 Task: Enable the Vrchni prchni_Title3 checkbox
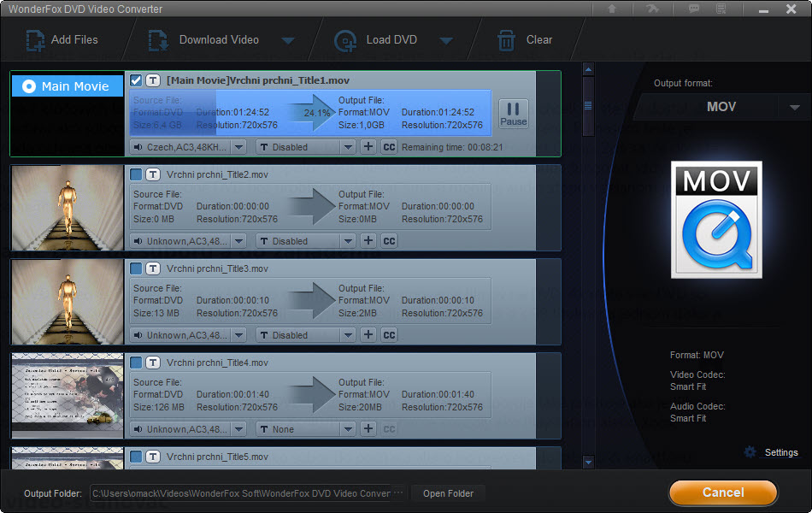pos(136,268)
